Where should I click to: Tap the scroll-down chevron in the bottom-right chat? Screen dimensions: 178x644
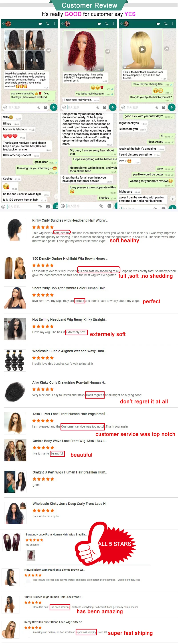tap(172, 198)
